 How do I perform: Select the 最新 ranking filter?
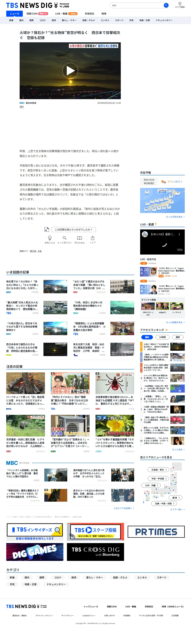pyautogui.click(x=147, y=337)
